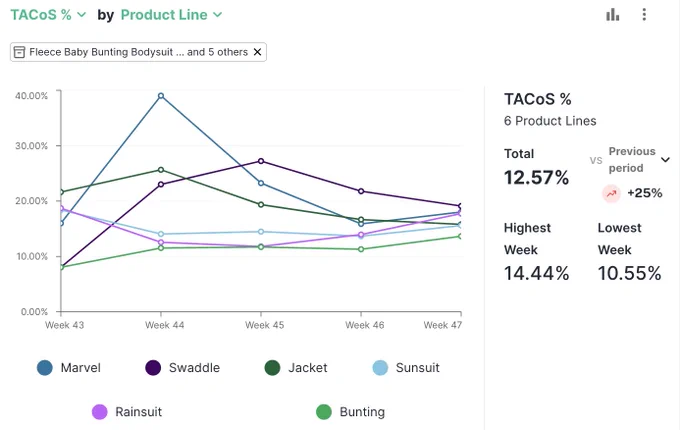Click the red upward trend icon

(x=611, y=193)
